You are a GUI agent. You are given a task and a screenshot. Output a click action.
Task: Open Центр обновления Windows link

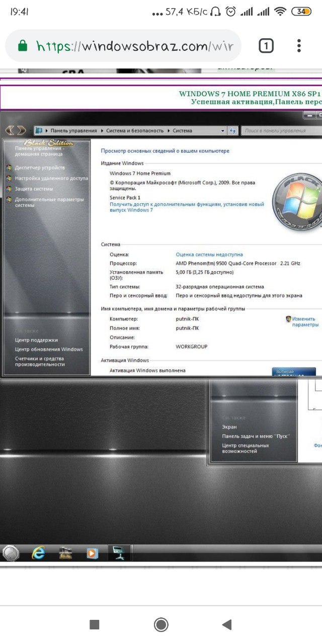tap(49, 349)
